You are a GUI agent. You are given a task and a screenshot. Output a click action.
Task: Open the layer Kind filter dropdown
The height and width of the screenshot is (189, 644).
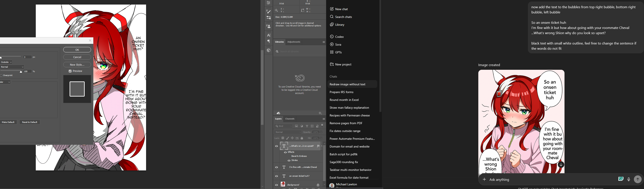pos(284,126)
